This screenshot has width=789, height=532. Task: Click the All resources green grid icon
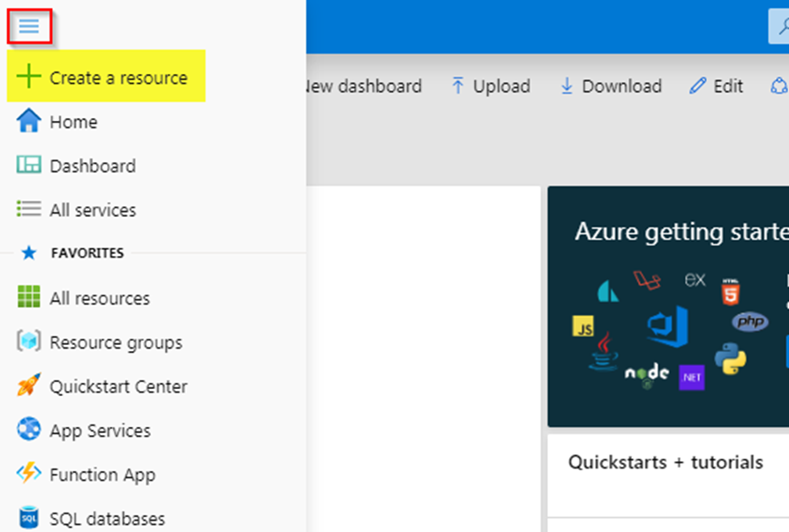coord(28,296)
